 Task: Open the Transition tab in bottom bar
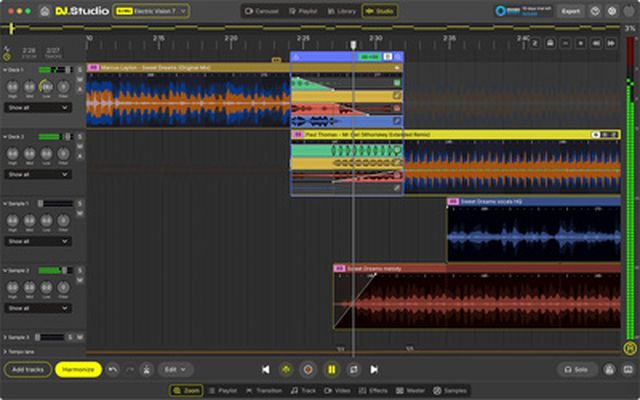(264, 391)
